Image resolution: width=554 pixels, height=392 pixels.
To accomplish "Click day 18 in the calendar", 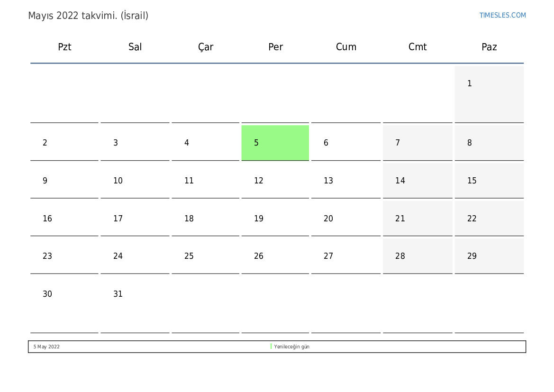I will point(205,219).
